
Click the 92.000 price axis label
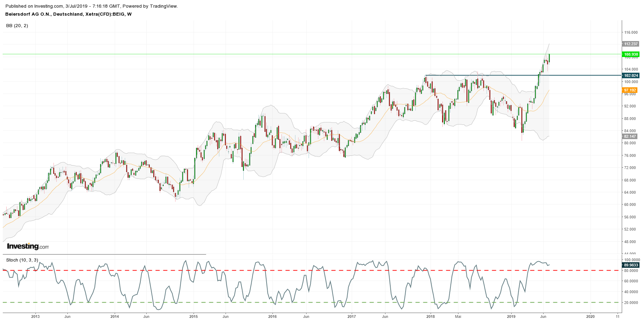coord(630,106)
